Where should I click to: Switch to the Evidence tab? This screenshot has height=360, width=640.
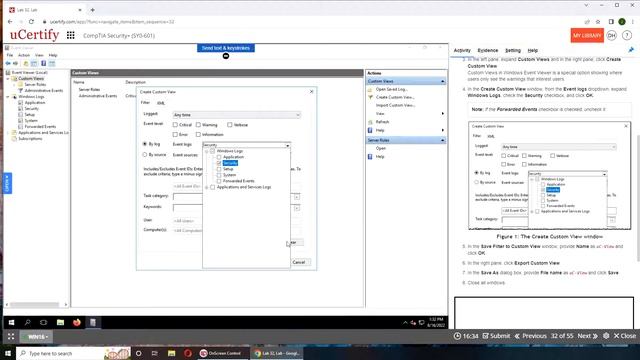(x=488, y=50)
